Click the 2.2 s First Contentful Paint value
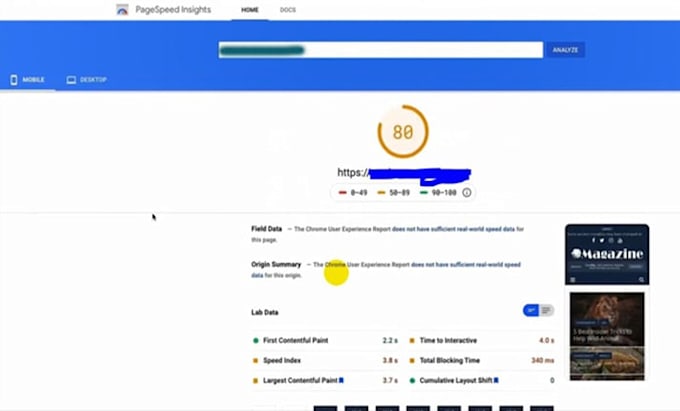The image size is (680, 411). [x=390, y=340]
